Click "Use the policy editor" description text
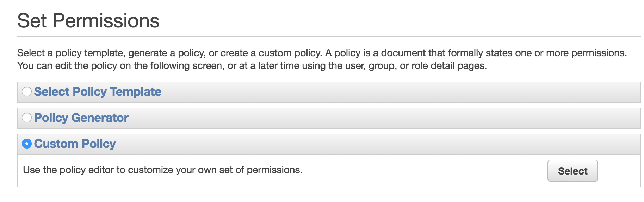This screenshot has width=644, height=202. [162, 170]
